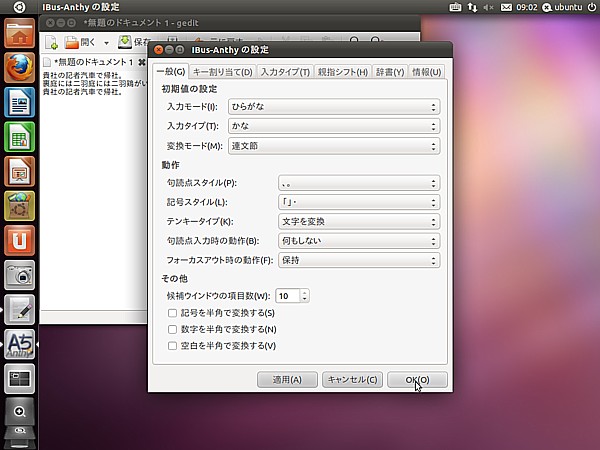Select the 無題のドキュメント 1 tab in gedit
Viewport: 600px width, 450px height.
coord(93,62)
